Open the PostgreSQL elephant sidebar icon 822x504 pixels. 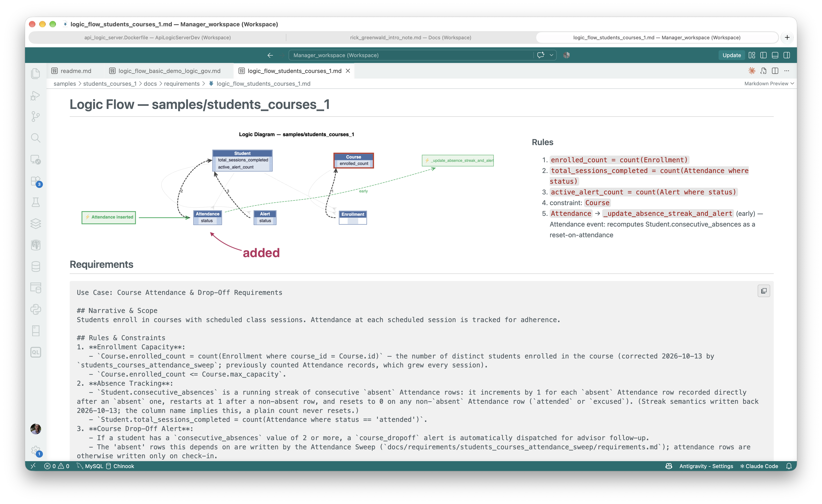tap(36, 245)
